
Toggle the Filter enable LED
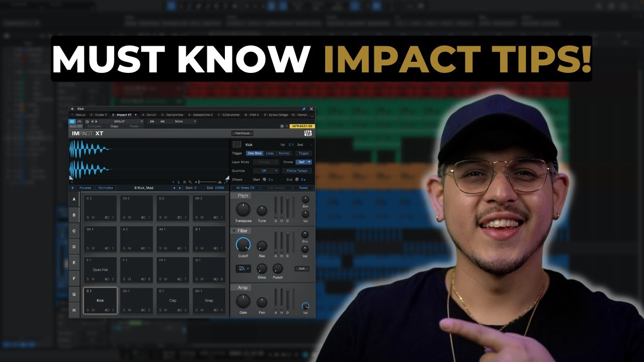[234, 231]
